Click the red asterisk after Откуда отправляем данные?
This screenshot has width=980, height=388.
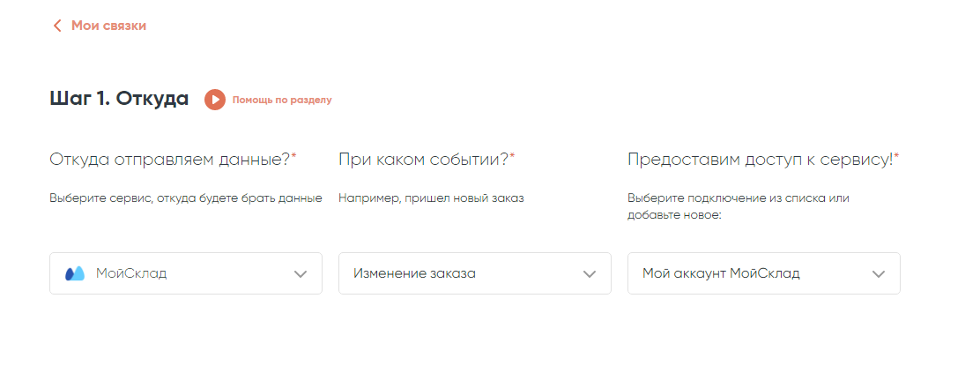tap(294, 156)
